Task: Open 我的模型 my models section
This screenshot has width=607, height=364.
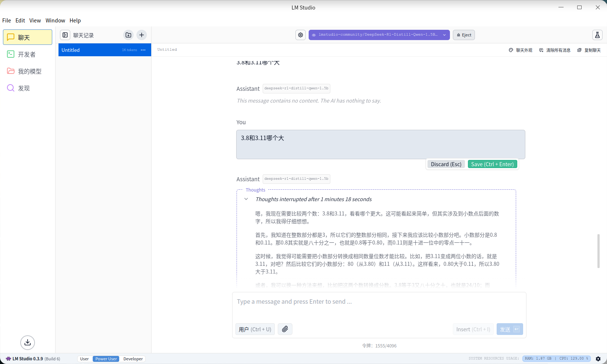Action: (28, 71)
